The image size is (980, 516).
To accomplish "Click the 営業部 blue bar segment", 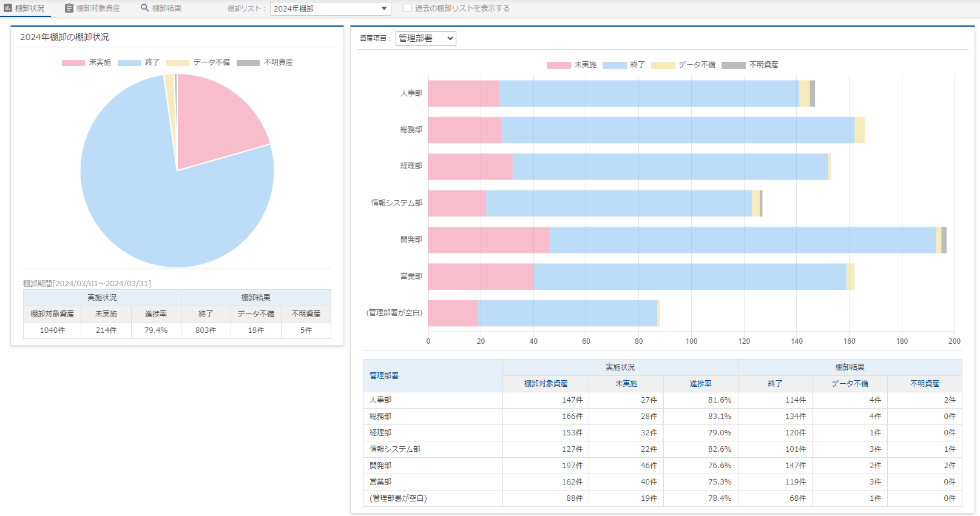I will click(690, 276).
